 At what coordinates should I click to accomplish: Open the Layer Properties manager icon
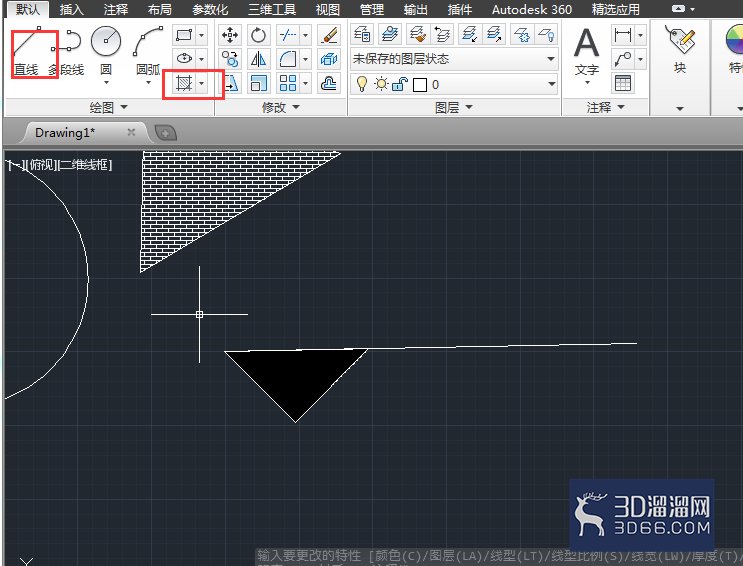pos(362,34)
